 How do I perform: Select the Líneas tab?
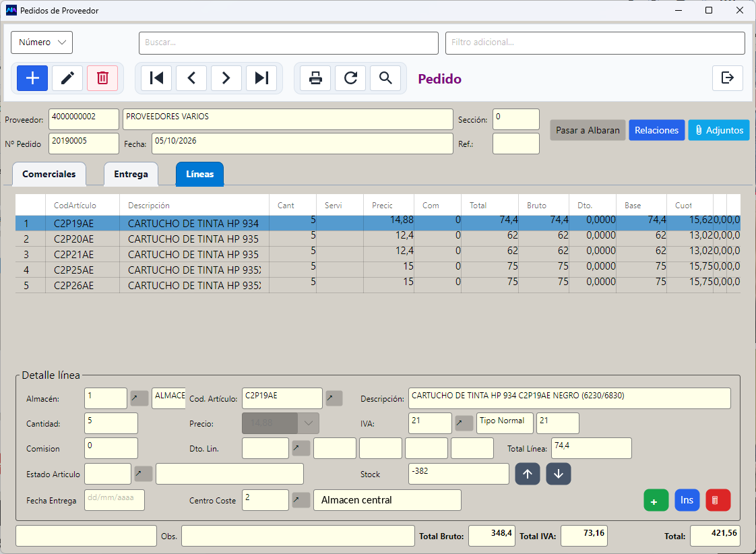[199, 174]
